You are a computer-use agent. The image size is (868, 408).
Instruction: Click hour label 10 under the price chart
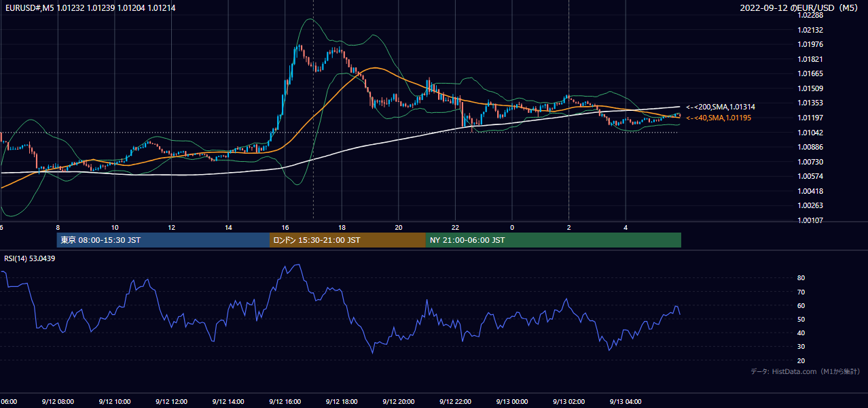coord(115,228)
